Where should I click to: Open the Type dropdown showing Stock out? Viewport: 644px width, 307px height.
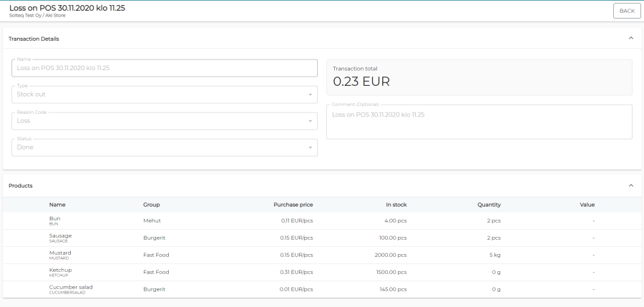[x=165, y=94]
